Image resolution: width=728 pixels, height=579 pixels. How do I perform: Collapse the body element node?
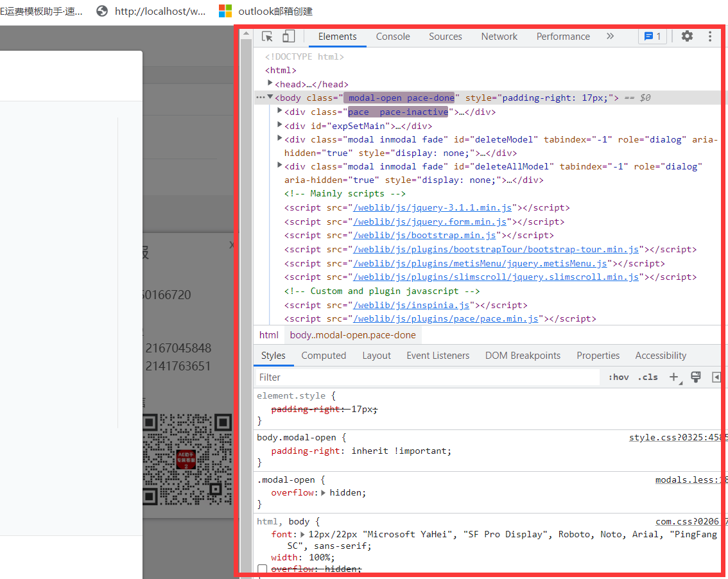(270, 96)
